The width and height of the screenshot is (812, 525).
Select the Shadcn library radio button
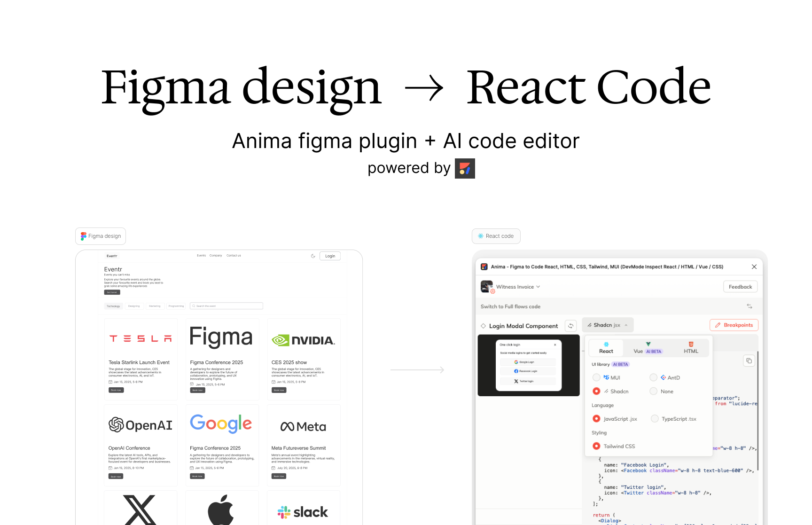coord(596,391)
